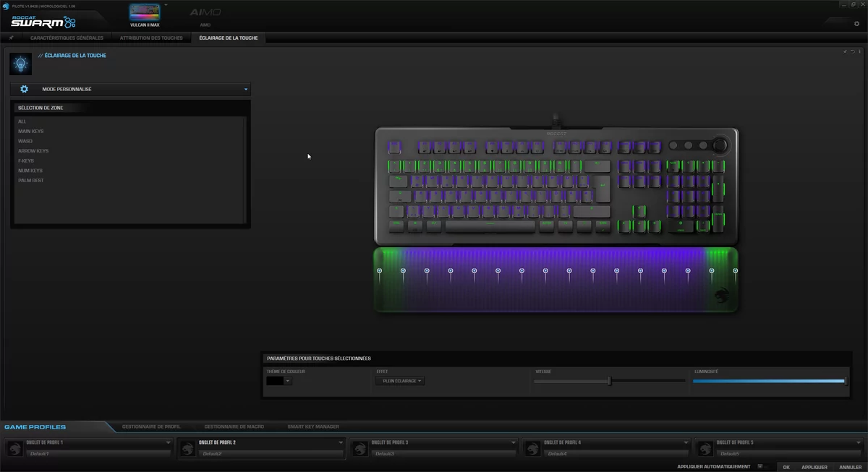Viewport: 868px width, 472px height.
Task: Click the Roccat icon of profile slot 5
Action: pyautogui.click(x=705, y=449)
